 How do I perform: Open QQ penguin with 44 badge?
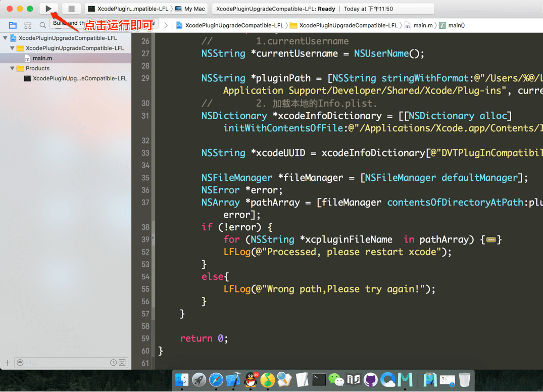[251, 380]
